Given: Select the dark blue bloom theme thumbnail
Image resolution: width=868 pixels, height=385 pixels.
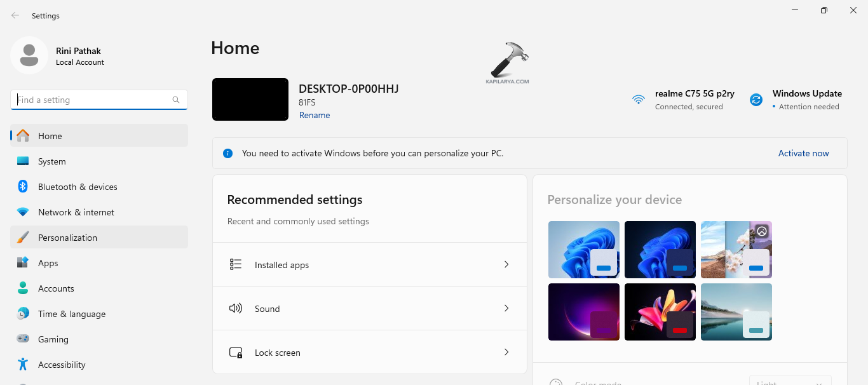Looking at the screenshot, I should (660, 249).
